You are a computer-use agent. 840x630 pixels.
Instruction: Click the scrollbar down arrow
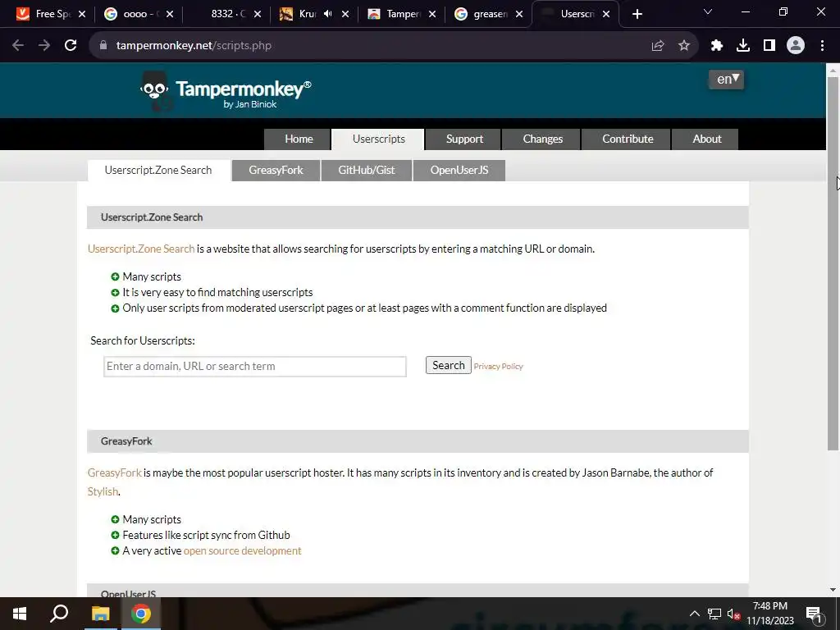[x=833, y=590]
